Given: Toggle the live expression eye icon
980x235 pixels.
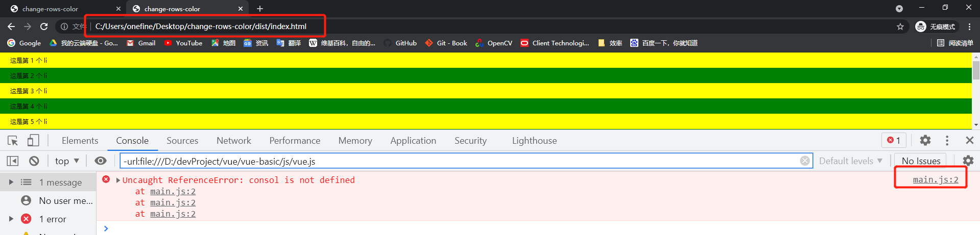Looking at the screenshot, I should click(101, 161).
